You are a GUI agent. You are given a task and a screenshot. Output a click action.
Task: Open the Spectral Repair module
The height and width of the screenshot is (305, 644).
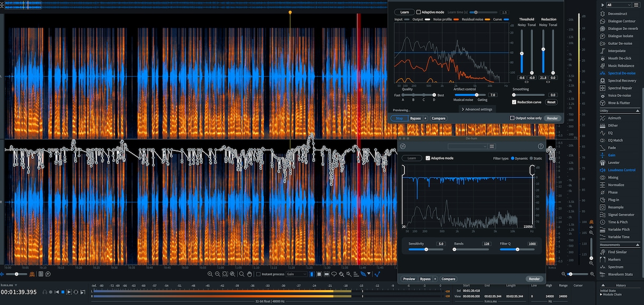click(x=620, y=88)
